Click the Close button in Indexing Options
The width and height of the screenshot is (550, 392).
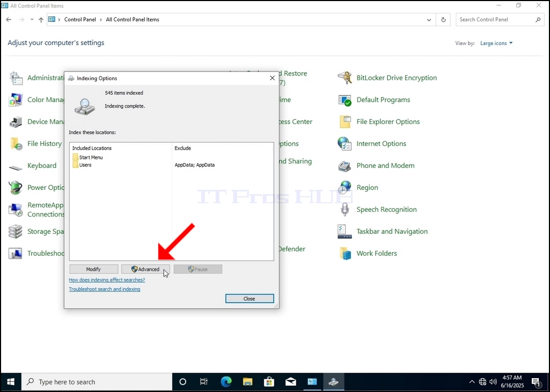249,299
